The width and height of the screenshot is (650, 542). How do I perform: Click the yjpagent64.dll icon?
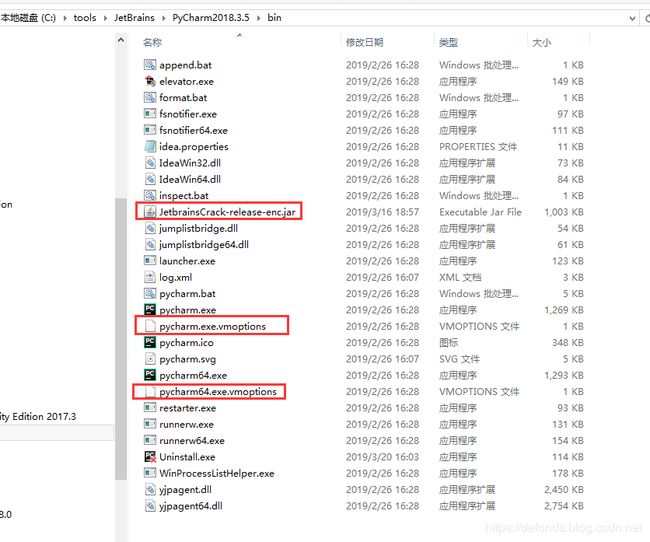[x=150, y=506]
